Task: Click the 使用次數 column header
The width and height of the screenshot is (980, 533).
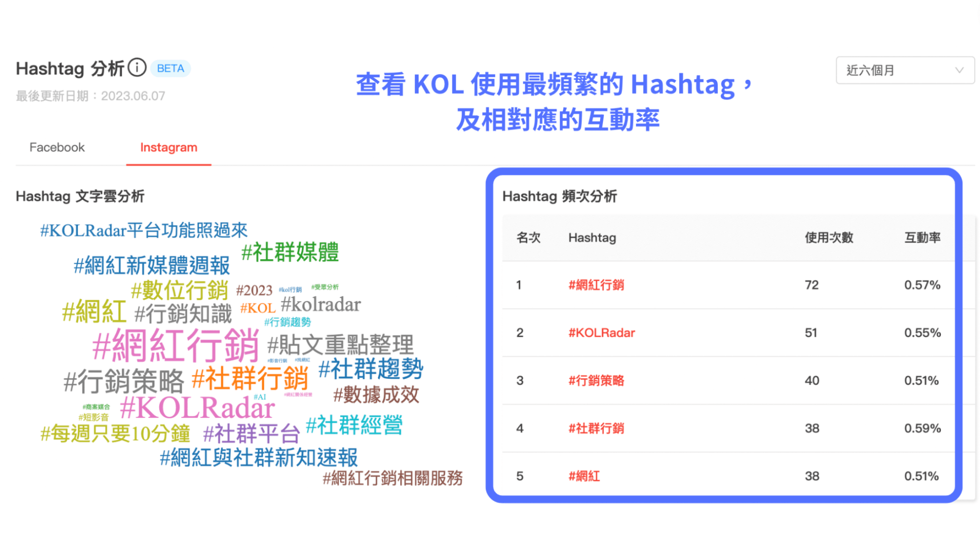Action: 829,238
